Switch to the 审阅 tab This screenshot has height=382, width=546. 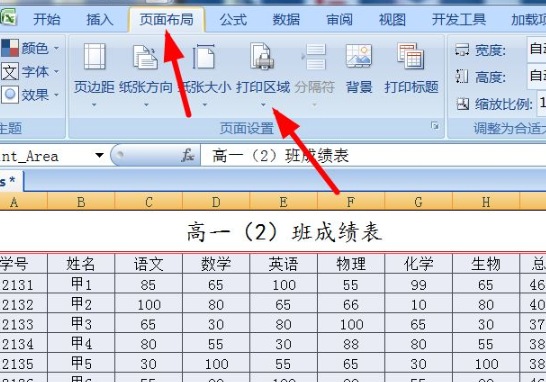click(339, 20)
